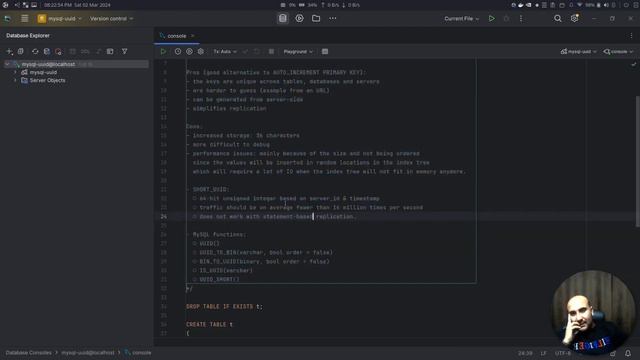Open the Files folder icon in the title bar
This screenshot has height=360, width=640.
(x=316, y=18)
